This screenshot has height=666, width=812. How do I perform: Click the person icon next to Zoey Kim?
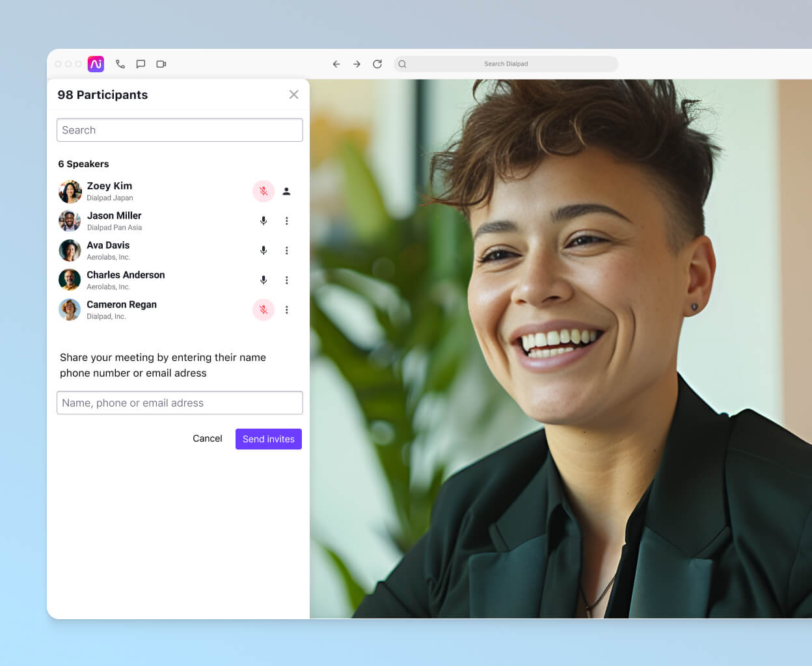click(286, 191)
